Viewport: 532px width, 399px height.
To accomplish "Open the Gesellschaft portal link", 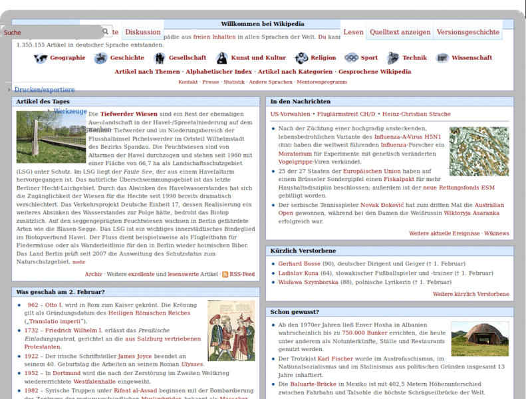I will pos(188,58).
